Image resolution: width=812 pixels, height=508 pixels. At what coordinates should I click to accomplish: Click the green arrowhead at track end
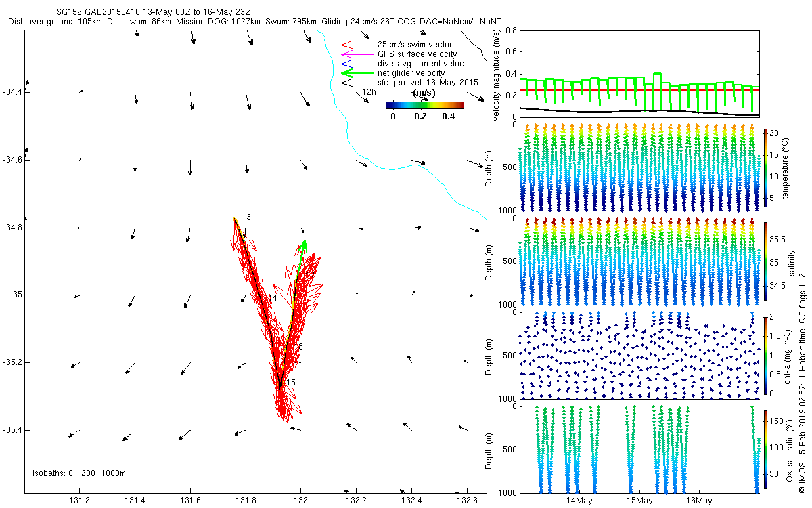click(x=303, y=245)
